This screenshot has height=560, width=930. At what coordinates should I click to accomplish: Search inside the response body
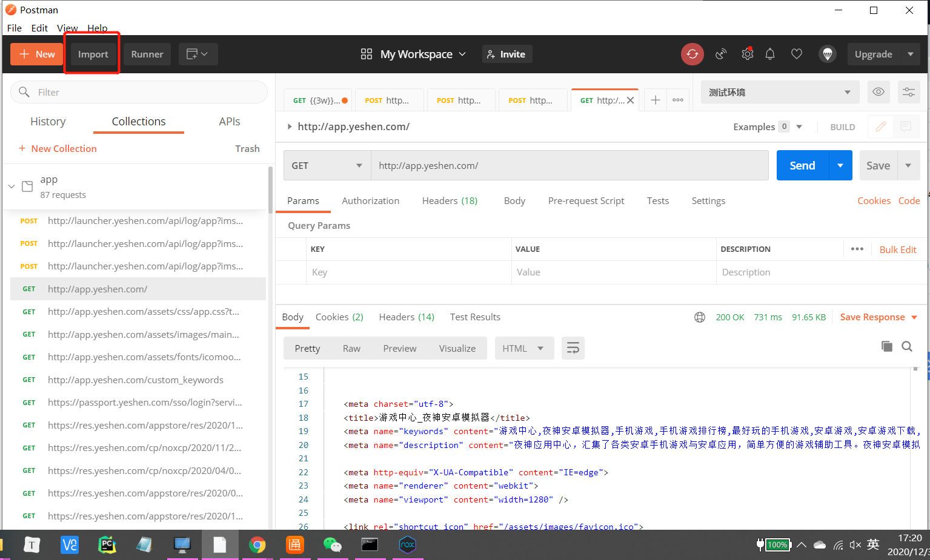pyautogui.click(x=907, y=346)
